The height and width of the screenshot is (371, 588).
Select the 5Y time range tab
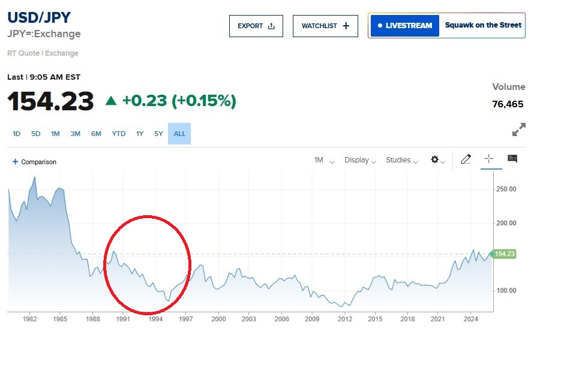[x=158, y=134]
